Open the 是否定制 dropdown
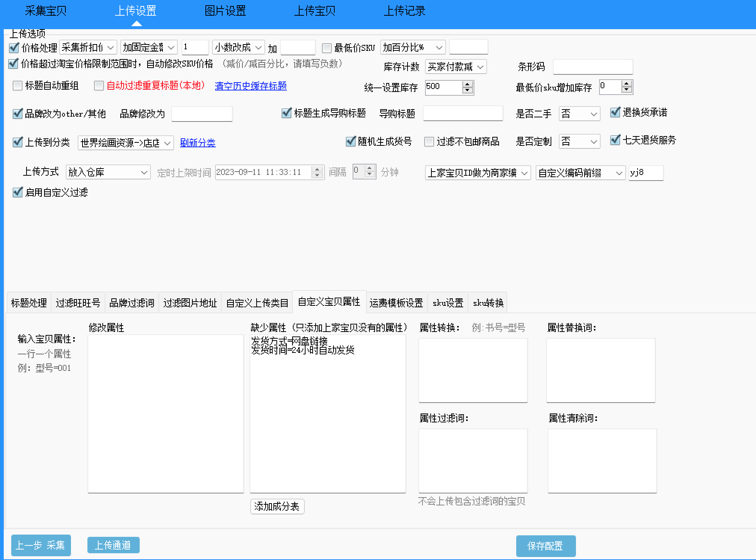Image resolution: width=756 pixels, height=560 pixels. tap(579, 141)
